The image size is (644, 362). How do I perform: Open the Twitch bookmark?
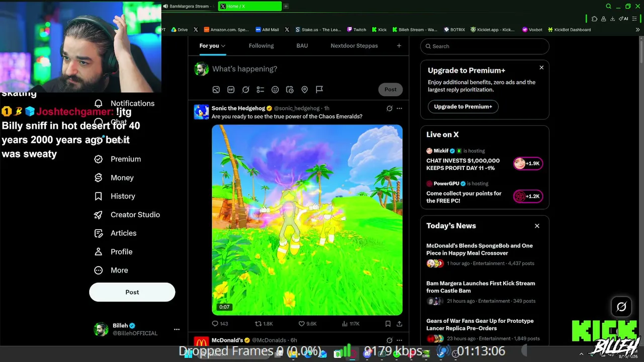(356, 30)
